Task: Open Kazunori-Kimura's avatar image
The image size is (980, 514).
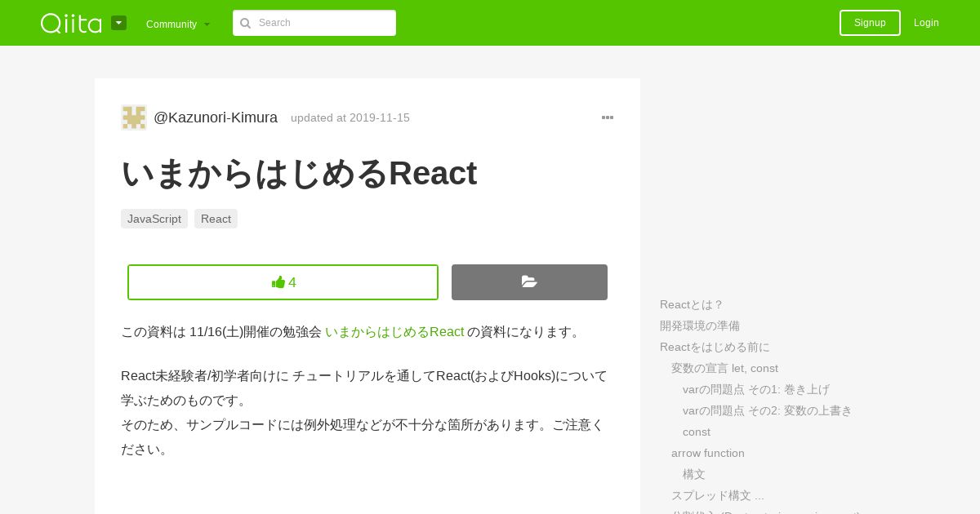Action: pos(134,117)
